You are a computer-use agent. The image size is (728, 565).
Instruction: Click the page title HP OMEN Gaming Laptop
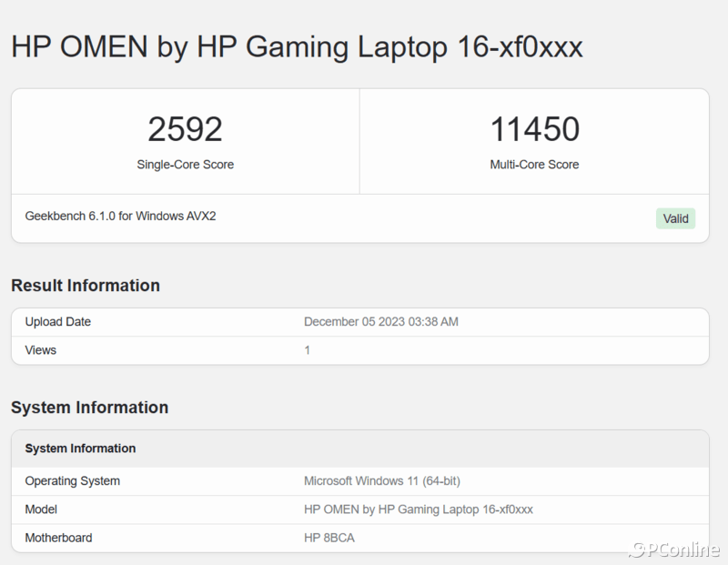point(297,47)
